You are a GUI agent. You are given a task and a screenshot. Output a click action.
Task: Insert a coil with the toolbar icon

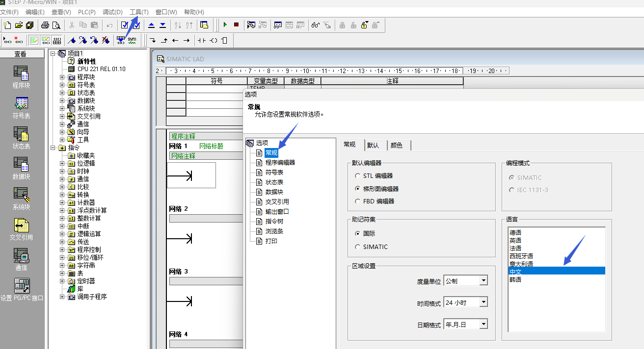pyautogui.click(x=213, y=40)
